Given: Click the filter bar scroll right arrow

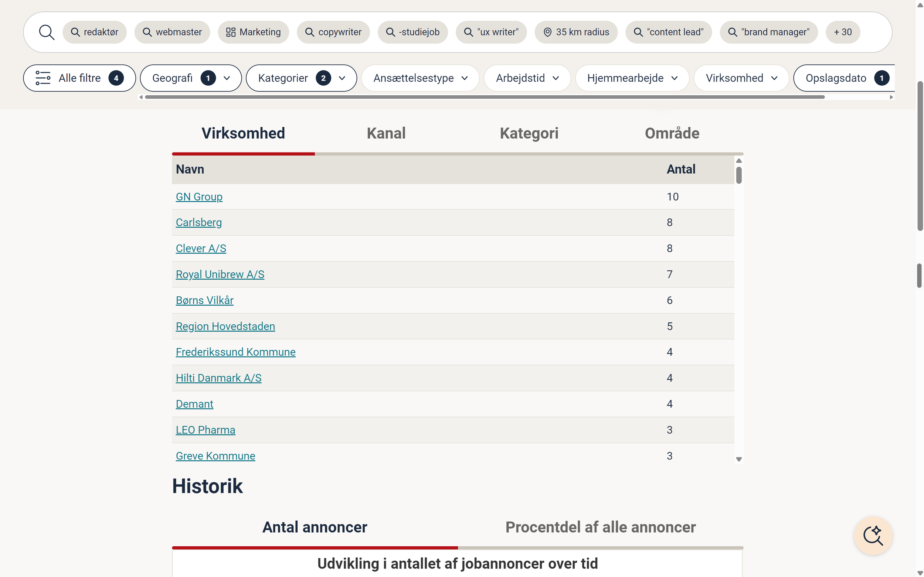Looking at the screenshot, I should tap(891, 97).
